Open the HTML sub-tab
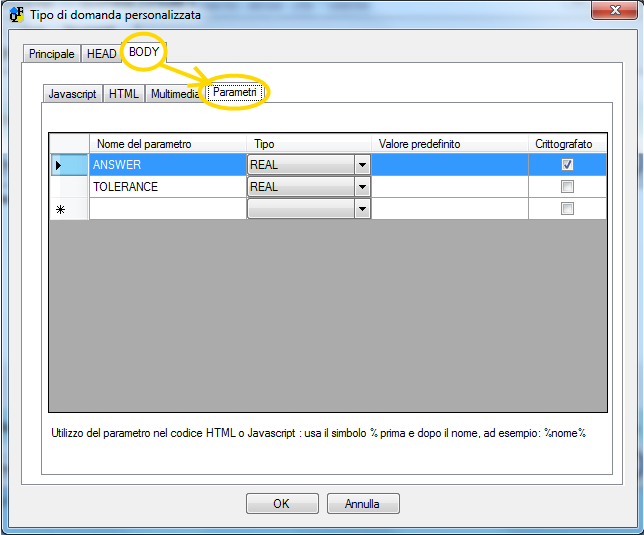Screen dimensions: 644x535 (124, 94)
